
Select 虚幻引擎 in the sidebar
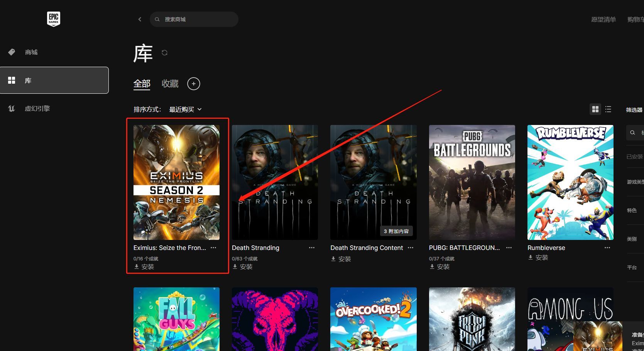(x=37, y=108)
